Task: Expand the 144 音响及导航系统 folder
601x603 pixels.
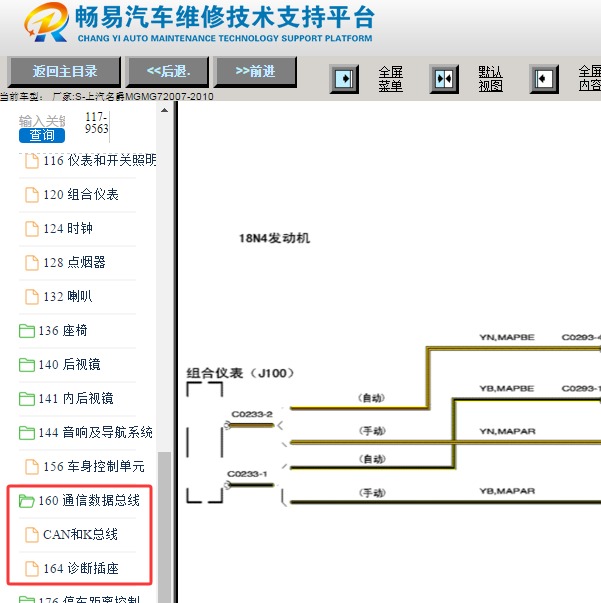Action: coord(27,433)
